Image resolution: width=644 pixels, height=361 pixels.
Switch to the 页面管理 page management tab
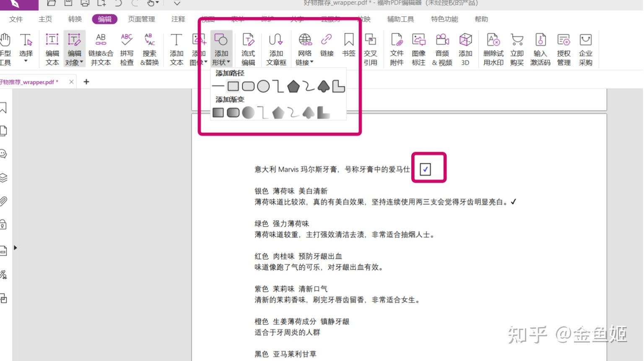pos(141,19)
